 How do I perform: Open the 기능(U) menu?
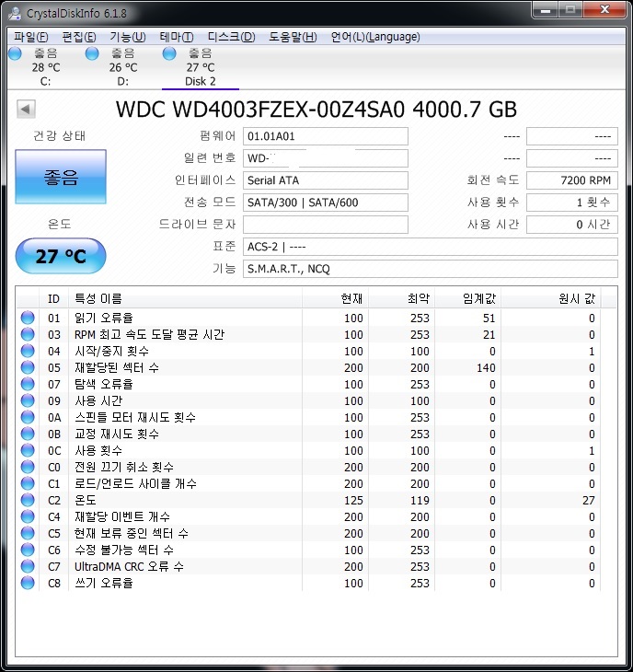click(x=128, y=37)
